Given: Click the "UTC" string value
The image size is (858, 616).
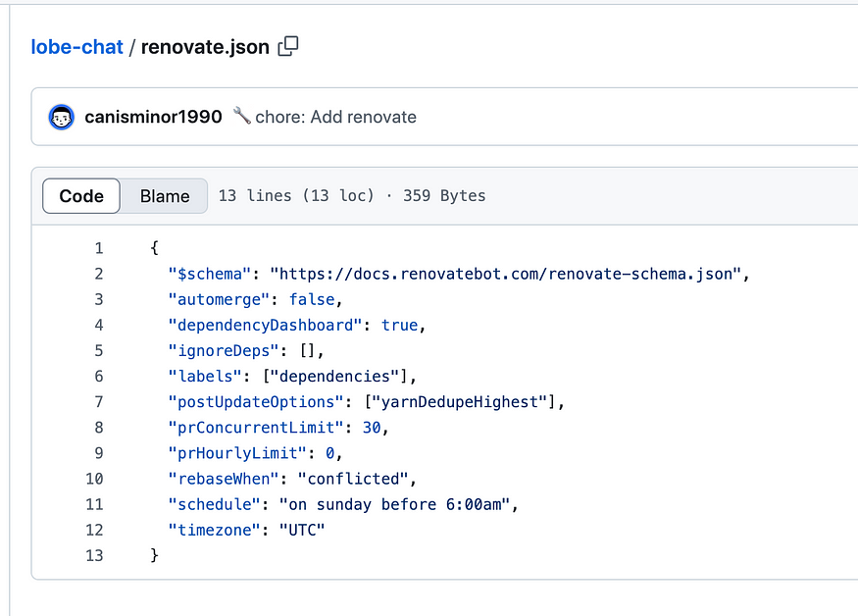Looking at the screenshot, I should point(302,530).
